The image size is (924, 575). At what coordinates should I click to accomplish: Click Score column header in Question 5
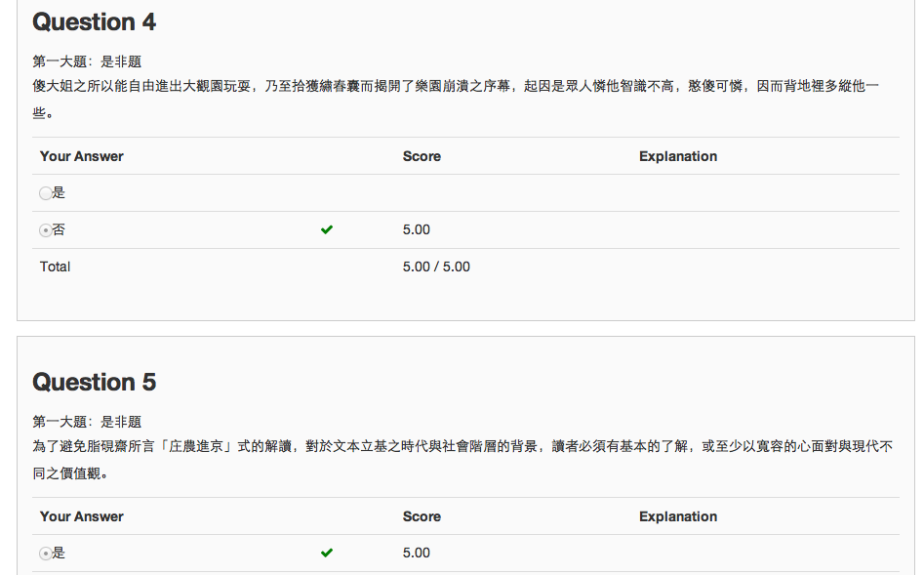click(422, 516)
